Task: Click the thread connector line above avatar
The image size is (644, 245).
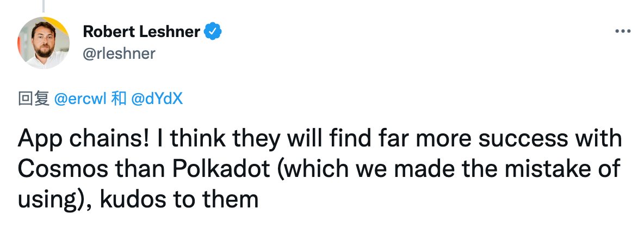Action: (x=43, y=6)
